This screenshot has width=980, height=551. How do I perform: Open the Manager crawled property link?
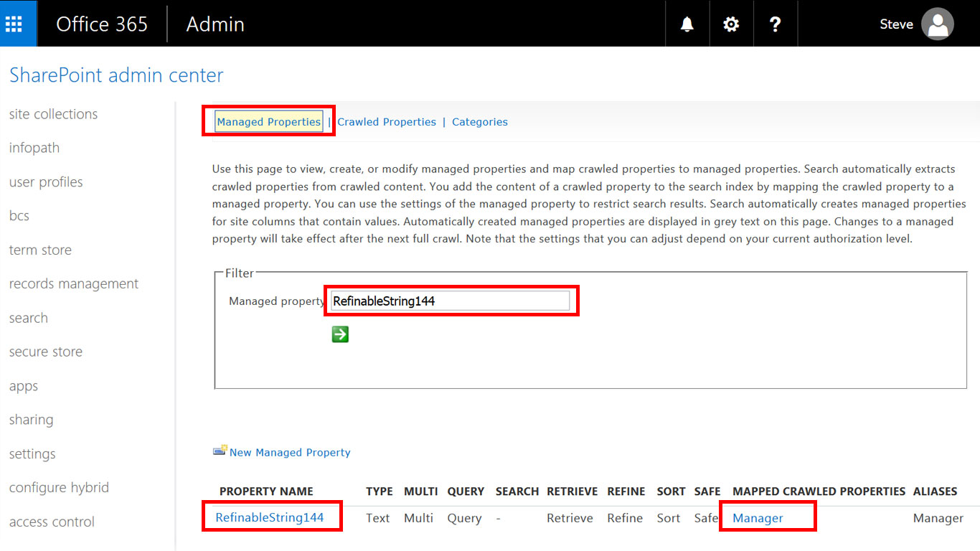coord(758,518)
